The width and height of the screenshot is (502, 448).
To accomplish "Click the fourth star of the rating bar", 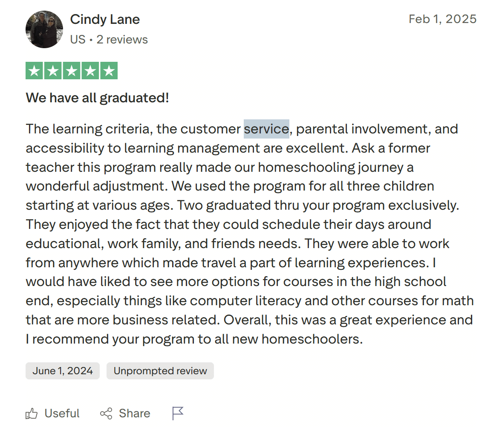I will point(89,70).
